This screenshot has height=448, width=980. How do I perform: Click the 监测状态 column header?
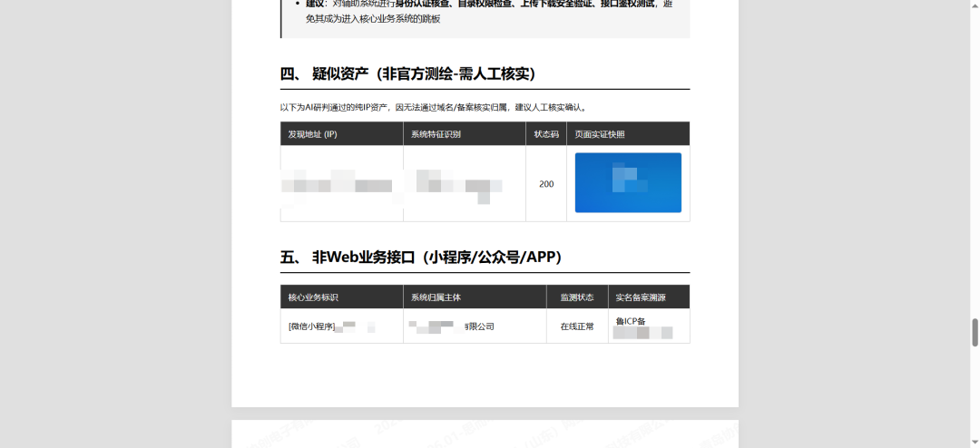[577, 297]
